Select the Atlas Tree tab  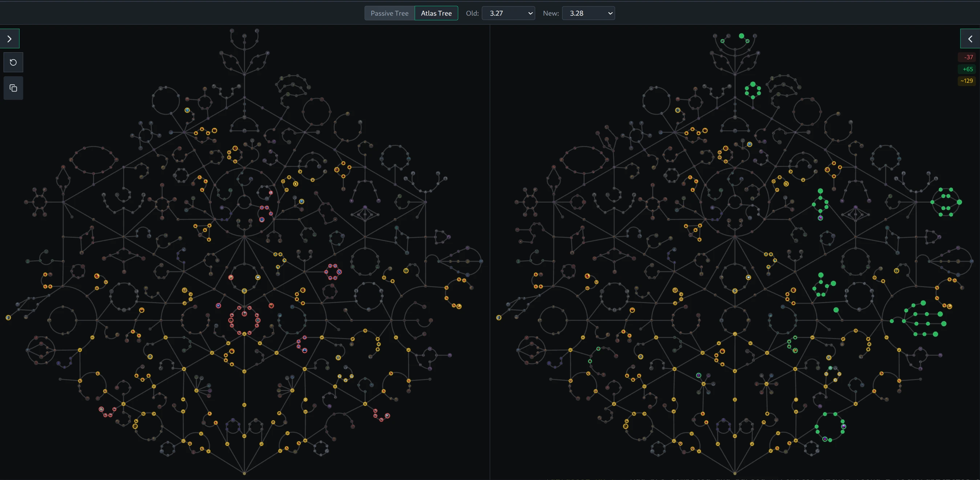tap(436, 13)
